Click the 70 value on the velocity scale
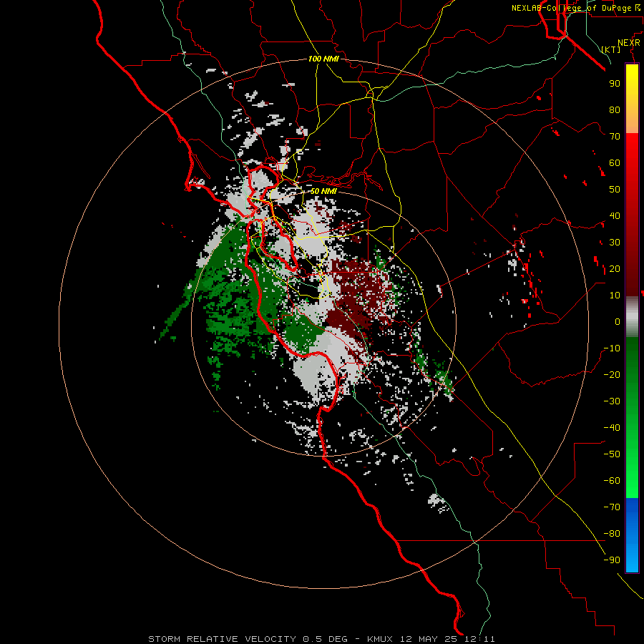This screenshot has height=644, width=644. pyautogui.click(x=615, y=137)
